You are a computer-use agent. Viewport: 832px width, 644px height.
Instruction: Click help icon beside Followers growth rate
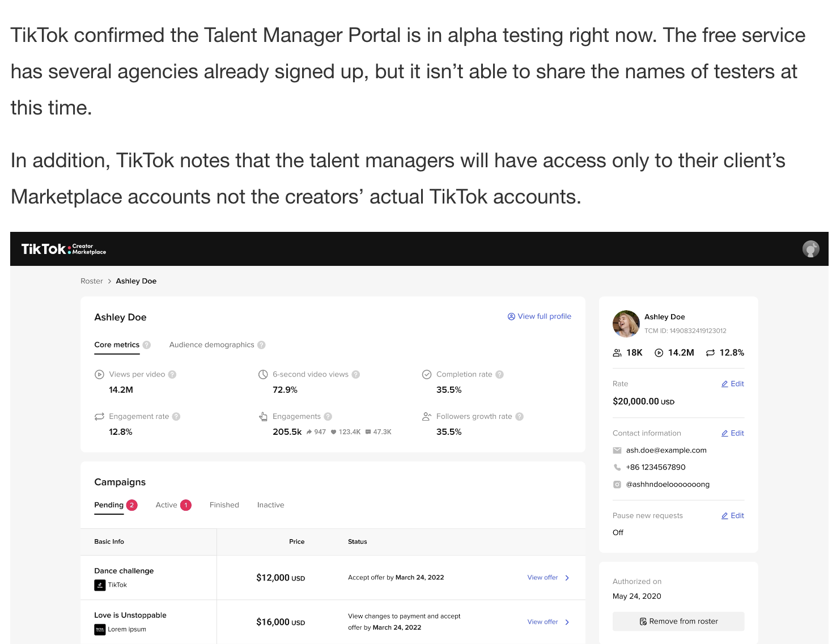(519, 416)
